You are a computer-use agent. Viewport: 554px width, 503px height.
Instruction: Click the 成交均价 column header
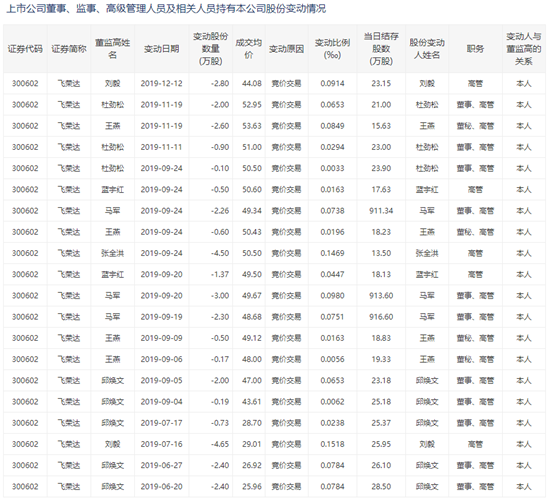(249, 49)
